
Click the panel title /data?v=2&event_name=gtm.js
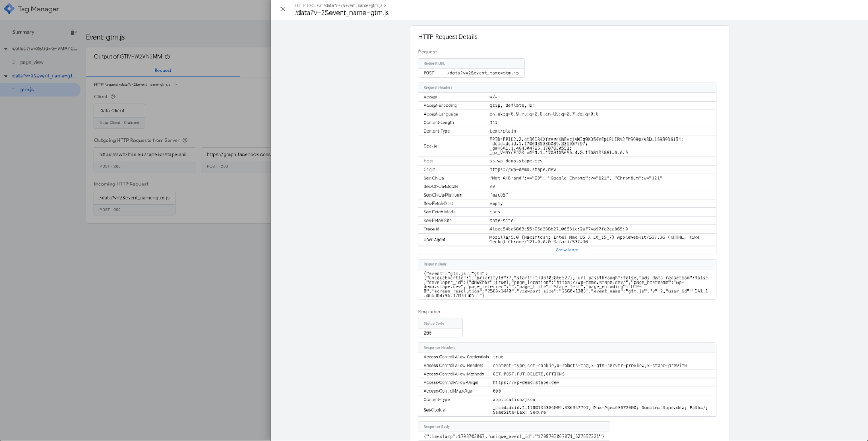point(342,12)
